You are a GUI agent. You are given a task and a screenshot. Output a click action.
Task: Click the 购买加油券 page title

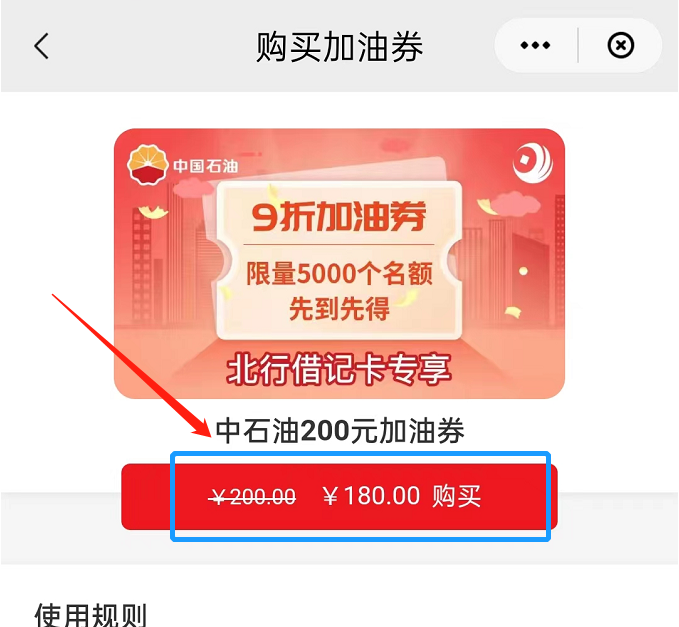[340, 46]
